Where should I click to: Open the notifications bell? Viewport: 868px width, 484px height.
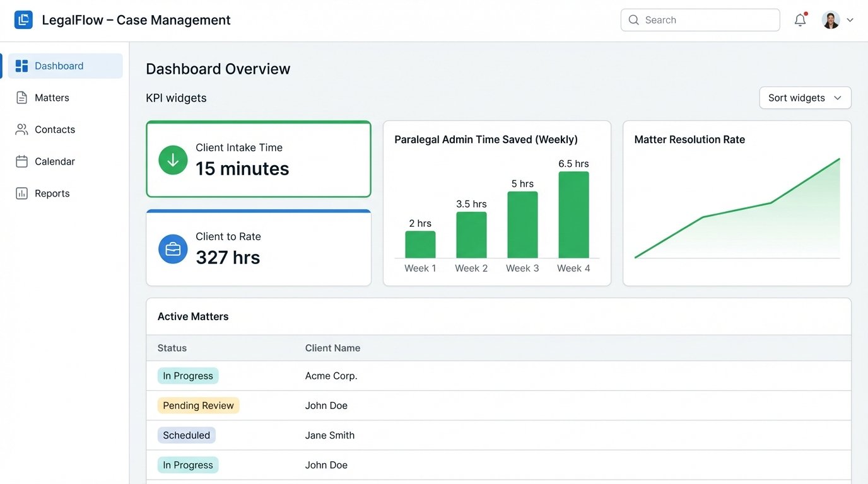point(800,20)
